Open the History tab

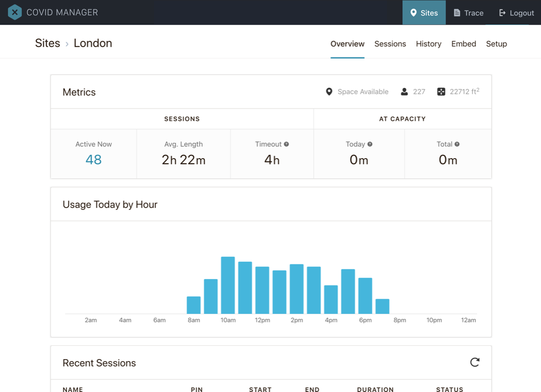tap(428, 44)
